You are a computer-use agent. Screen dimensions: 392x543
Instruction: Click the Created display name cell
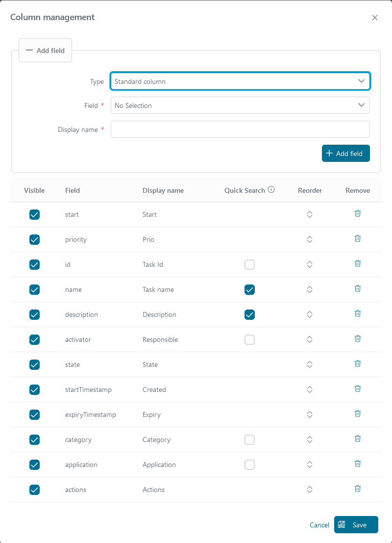(154, 389)
